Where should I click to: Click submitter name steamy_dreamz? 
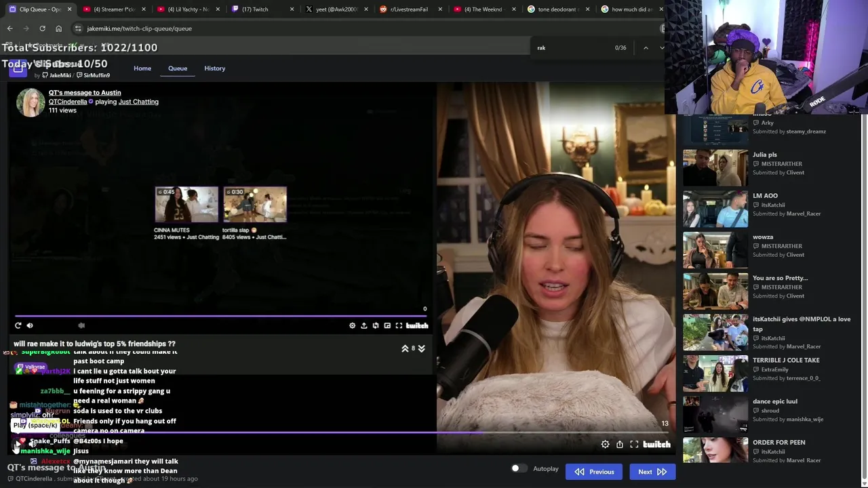[806, 131]
